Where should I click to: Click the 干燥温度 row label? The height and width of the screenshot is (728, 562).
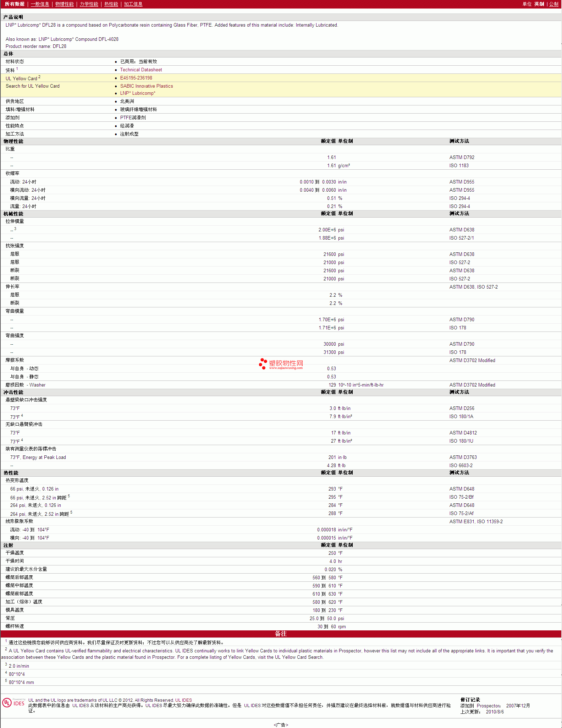point(15,553)
